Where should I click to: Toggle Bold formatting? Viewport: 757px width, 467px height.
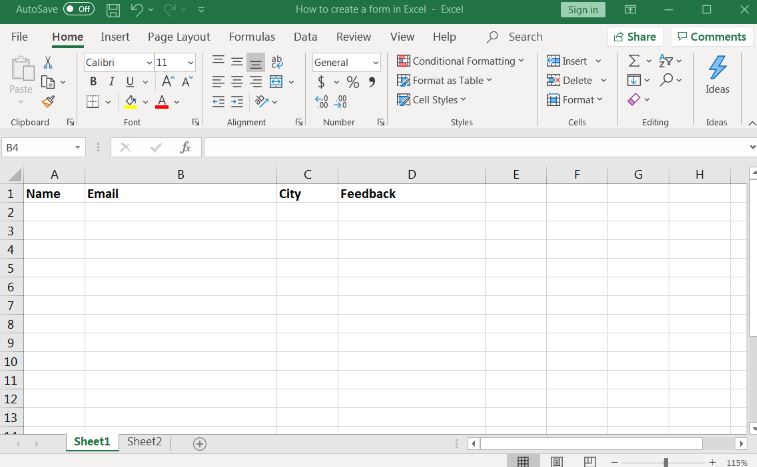point(93,82)
